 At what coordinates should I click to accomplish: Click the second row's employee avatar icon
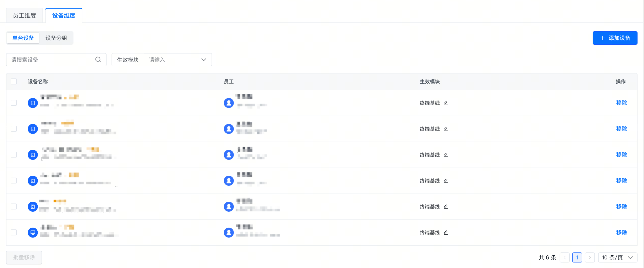point(228,129)
